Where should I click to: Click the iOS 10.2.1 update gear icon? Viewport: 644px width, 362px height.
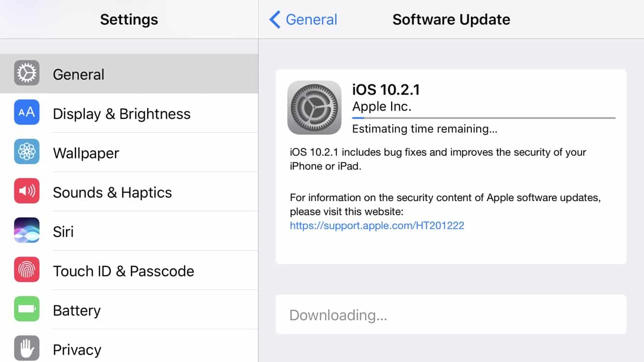click(314, 107)
